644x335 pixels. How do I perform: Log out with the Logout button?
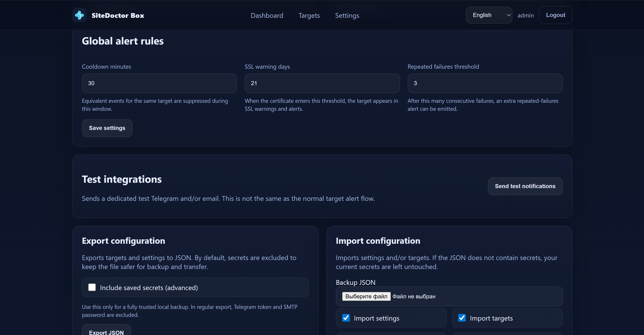point(555,15)
